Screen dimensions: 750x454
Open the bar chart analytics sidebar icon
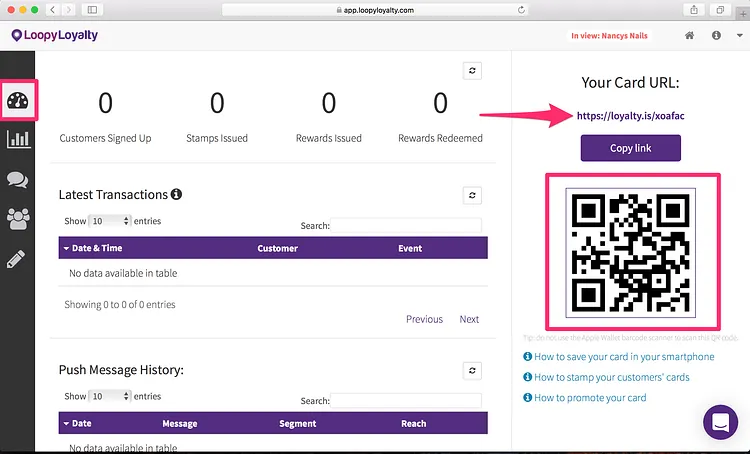pyautogui.click(x=18, y=139)
